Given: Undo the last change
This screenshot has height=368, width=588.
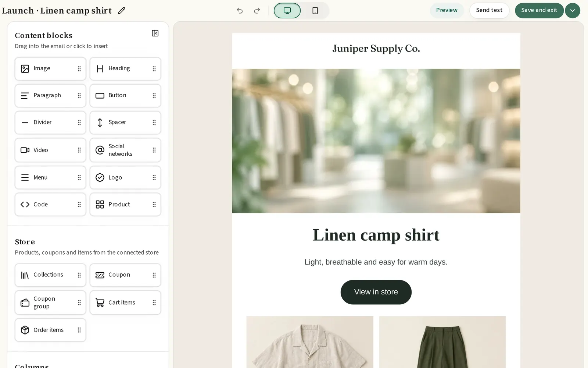Looking at the screenshot, I should (x=240, y=11).
